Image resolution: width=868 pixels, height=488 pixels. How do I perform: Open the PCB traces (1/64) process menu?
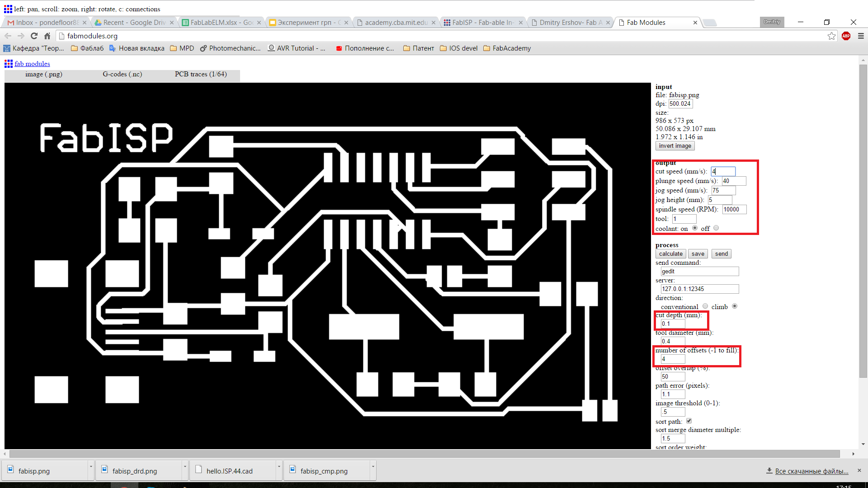click(201, 74)
